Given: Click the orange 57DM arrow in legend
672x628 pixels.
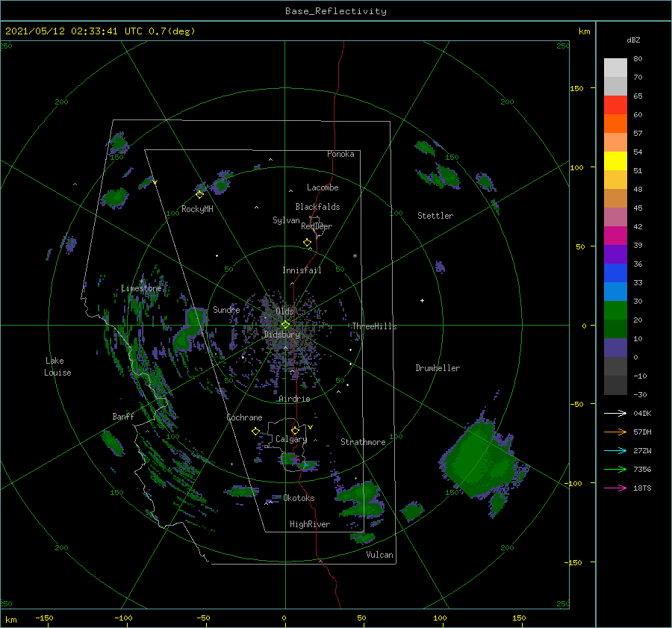Looking at the screenshot, I should tap(615, 432).
